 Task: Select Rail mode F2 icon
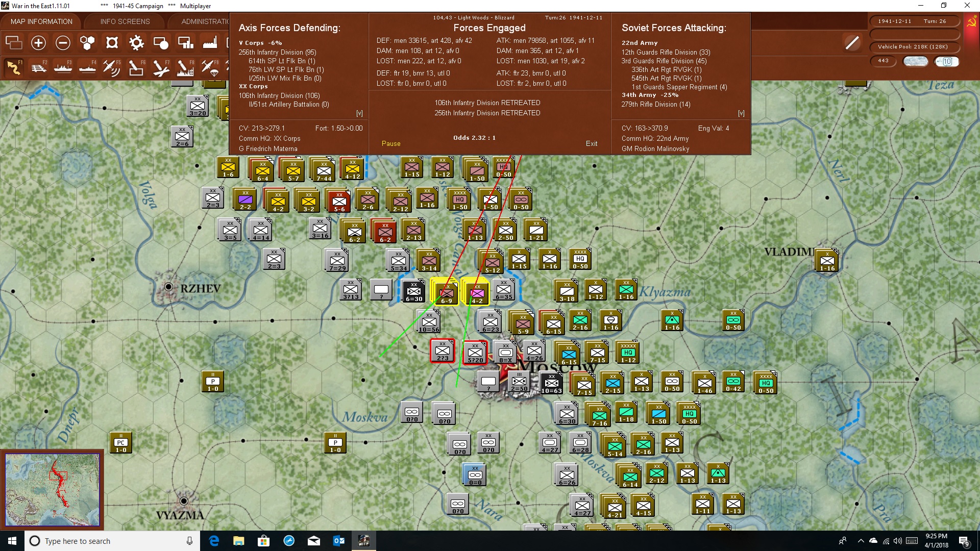point(38,67)
